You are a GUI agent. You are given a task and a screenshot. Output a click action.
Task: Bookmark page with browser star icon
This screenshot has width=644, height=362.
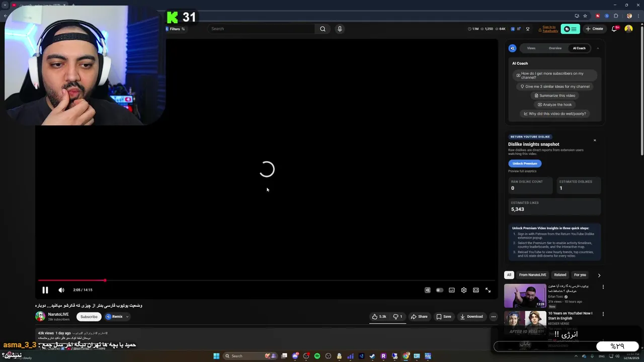click(x=585, y=16)
